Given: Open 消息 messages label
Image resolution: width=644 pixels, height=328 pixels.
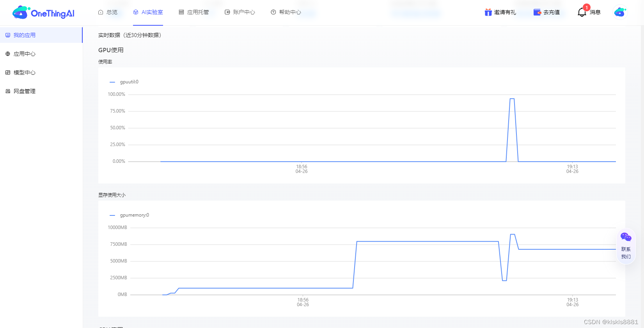Looking at the screenshot, I should point(595,12).
